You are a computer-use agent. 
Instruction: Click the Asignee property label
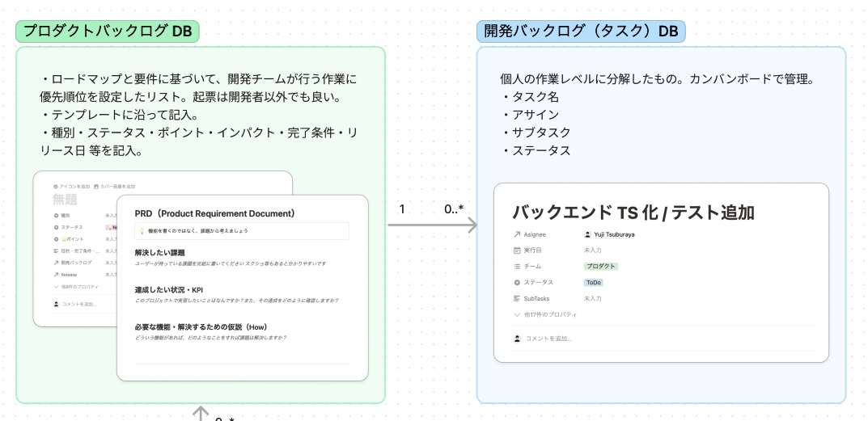535,234
